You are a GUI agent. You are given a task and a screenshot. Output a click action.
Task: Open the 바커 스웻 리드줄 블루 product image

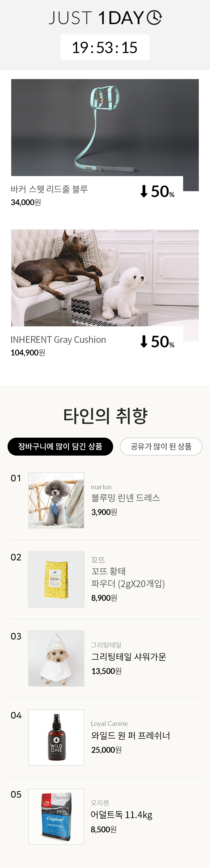coord(105,127)
